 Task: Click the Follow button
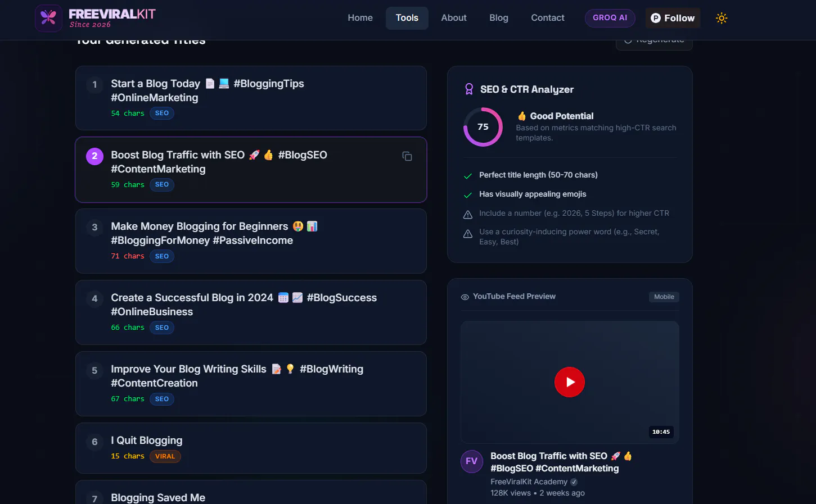(673, 18)
